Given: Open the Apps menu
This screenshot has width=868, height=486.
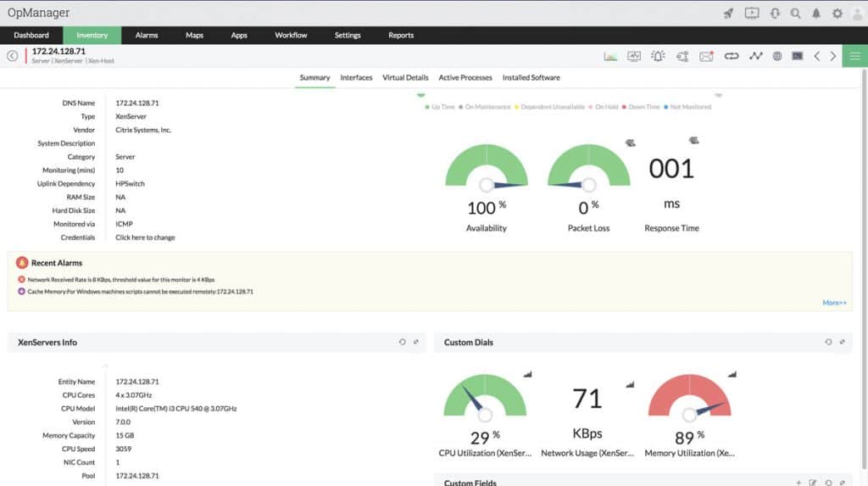Looking at the screenshot, I should 239,35.
